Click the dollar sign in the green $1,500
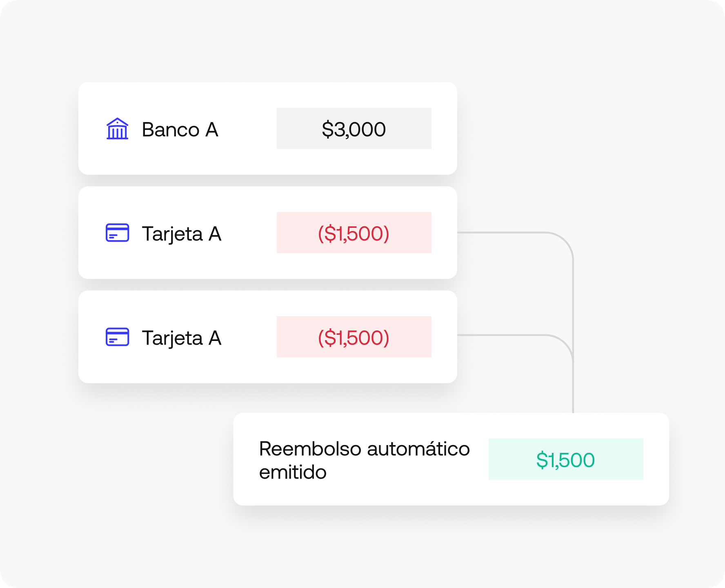Image resolution: width=725 pixels, height=588 pixels. click(x=542, y=460)
